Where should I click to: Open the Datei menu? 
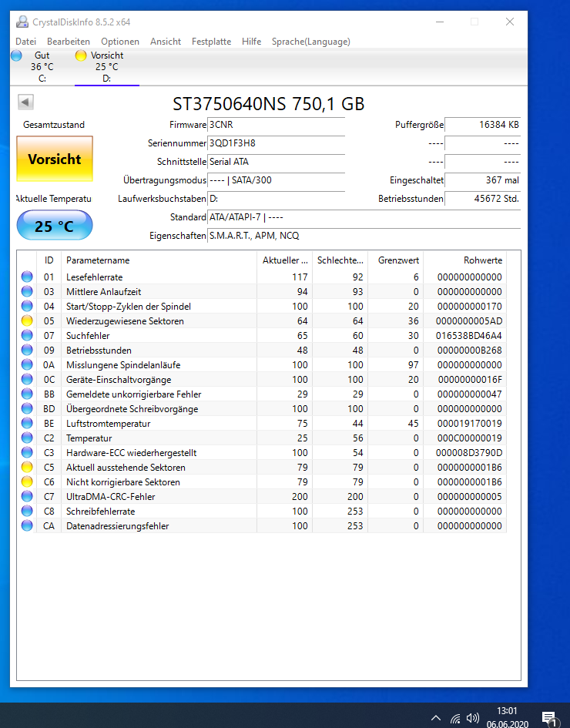point(25,42)
